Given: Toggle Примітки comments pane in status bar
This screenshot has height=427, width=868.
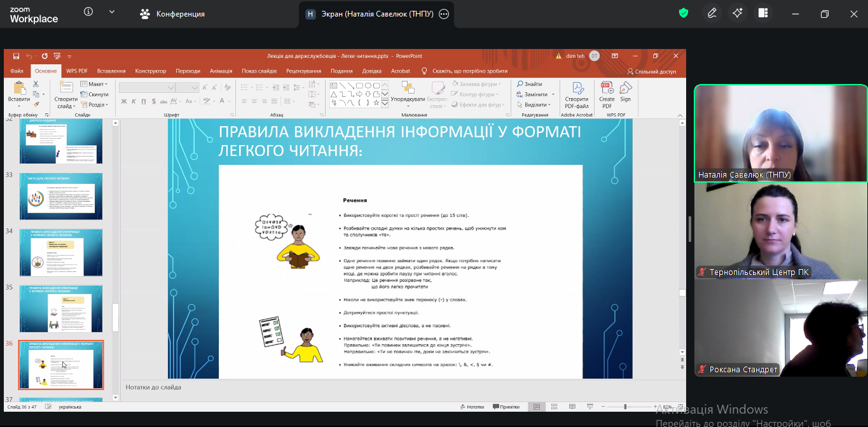Looking at the screenshot, I should [x=506, y=407].
